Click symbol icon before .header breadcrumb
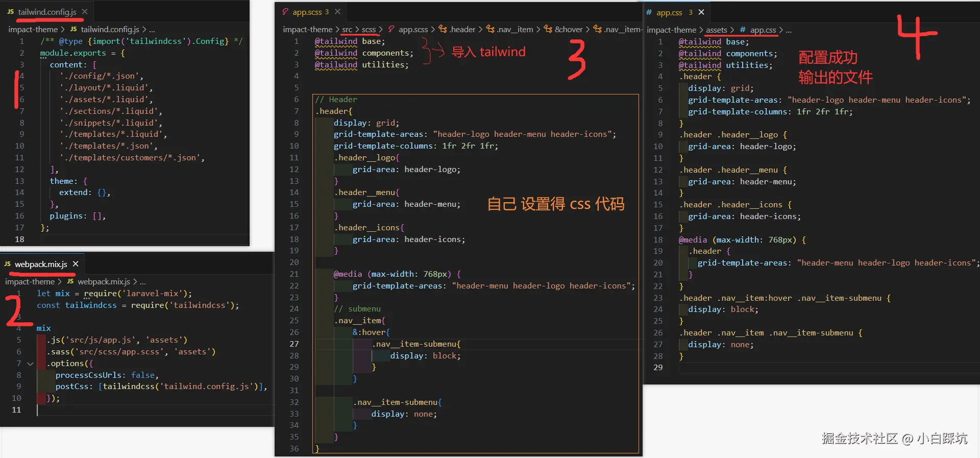 (x=443, y=30)
